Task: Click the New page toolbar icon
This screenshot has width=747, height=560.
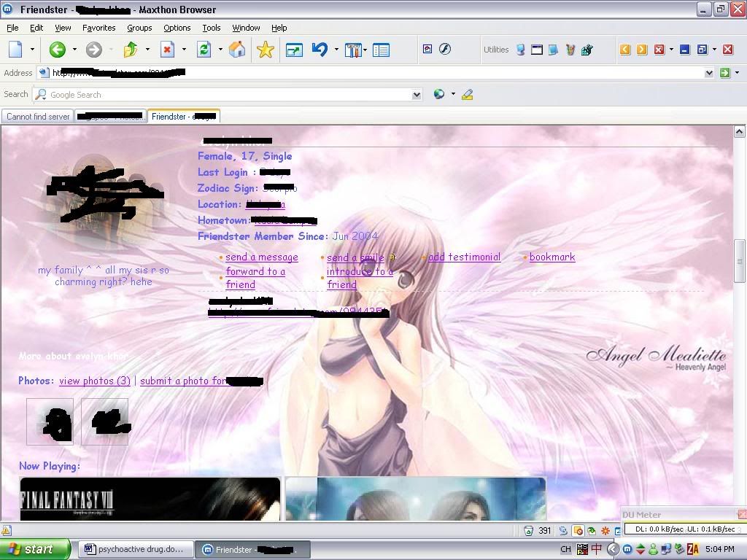Action: click(x=16, y=49)
